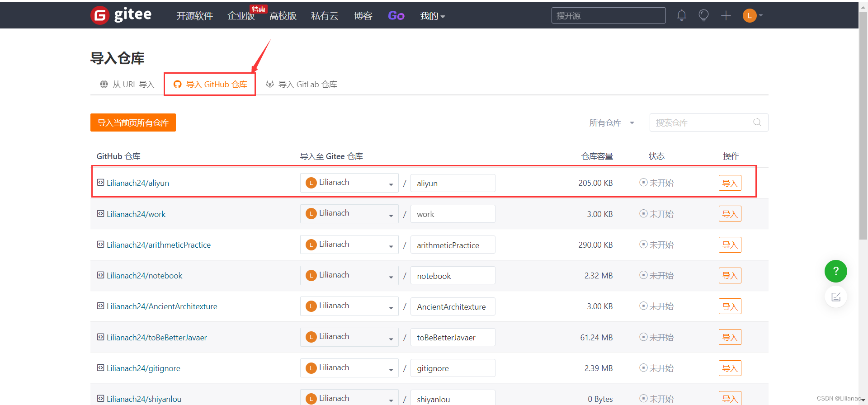The height and width of the screenshot is (405, 868).
Task: Click the 搜开源 search field
Action: click(609, 15)
